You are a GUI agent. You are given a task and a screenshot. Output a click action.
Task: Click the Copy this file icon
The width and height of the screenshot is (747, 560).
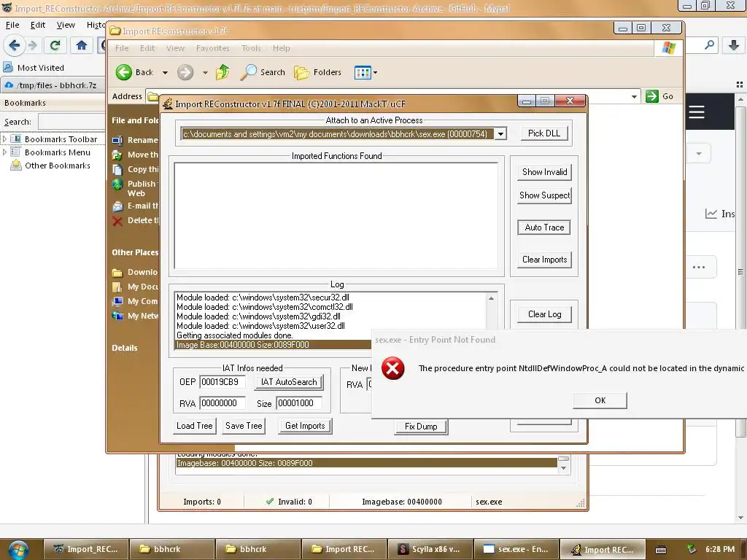click(x=117, y=169)
